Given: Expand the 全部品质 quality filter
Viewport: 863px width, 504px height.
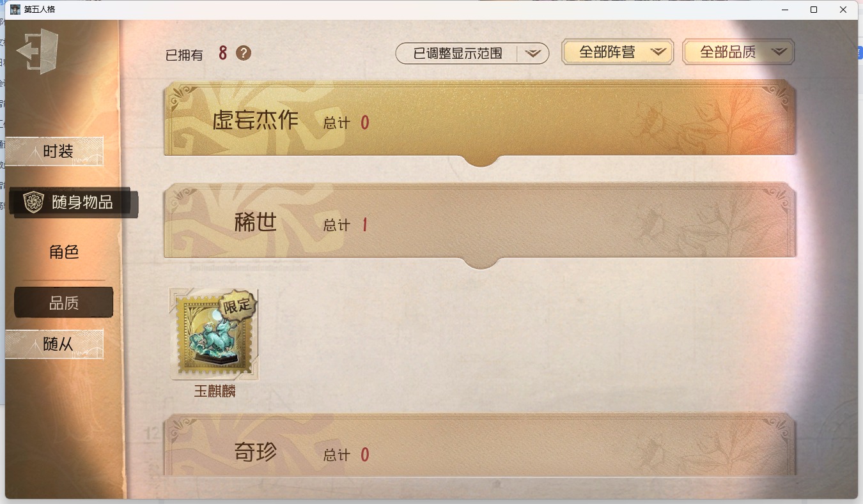Looking at the screenshot, I should [x=738, y=52].
